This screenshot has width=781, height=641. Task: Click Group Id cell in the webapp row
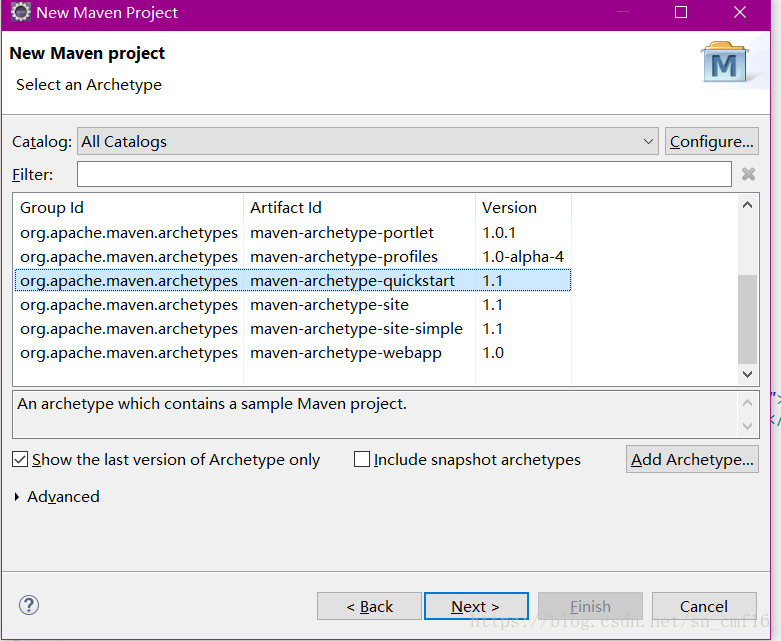129,353
